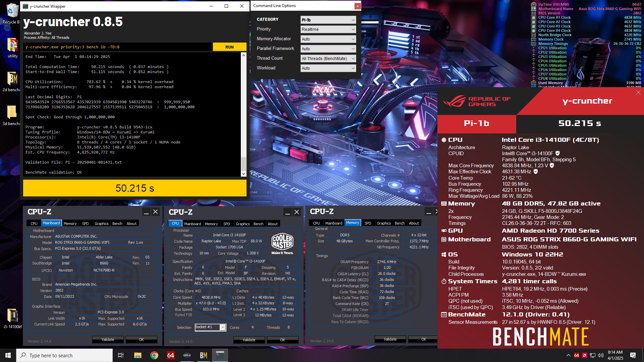The image size is (644, 362).
Task: Open Task View on the taskbar
Action: pos(121,355)
